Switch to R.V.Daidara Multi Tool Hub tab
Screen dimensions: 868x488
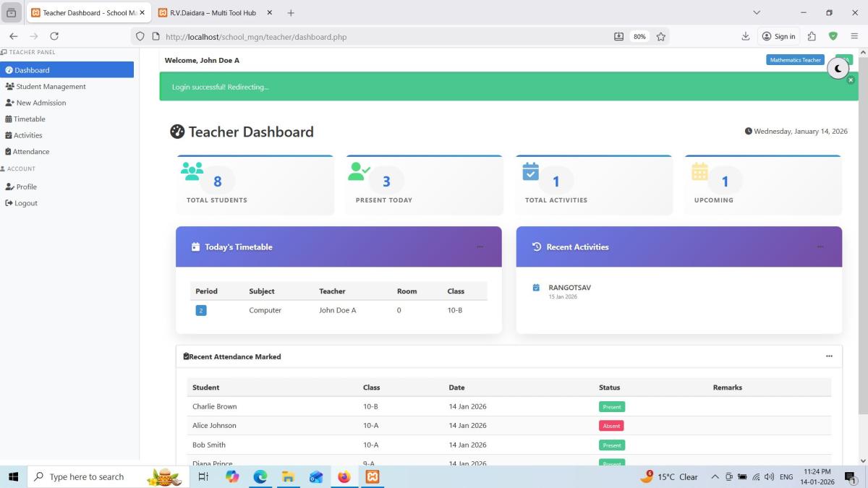click(213, 13)
